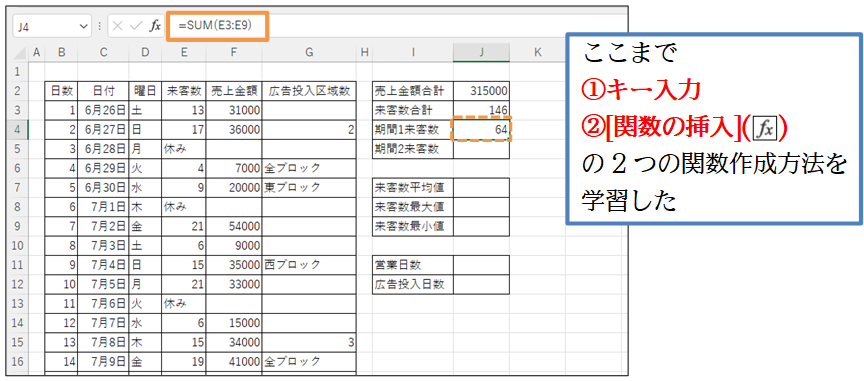Image resolution: width=864 pixels, height=381 pixels.
Task: Click the sales cell 54000
Action: point(234,226)
